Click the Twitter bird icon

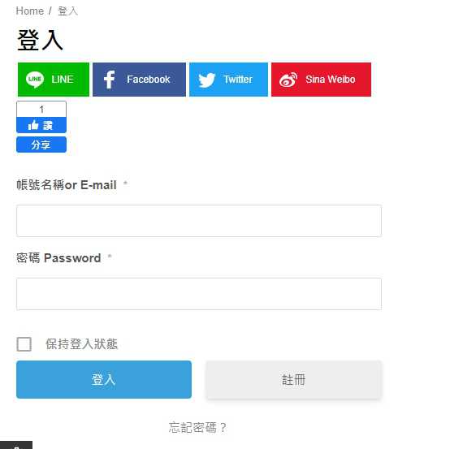pos(207,80)
